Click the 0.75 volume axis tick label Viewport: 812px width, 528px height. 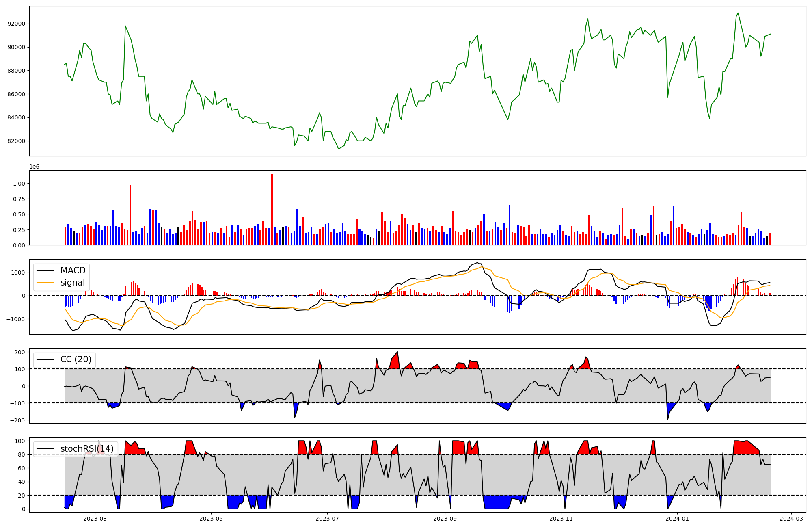pos(19,199)
